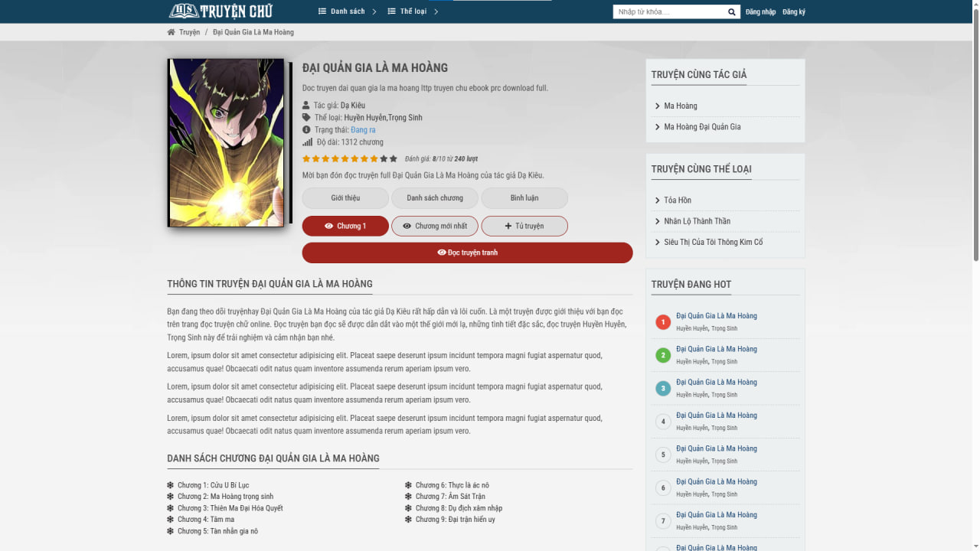
Task: Click the Đăng nhập link
Action: (760, 12)
